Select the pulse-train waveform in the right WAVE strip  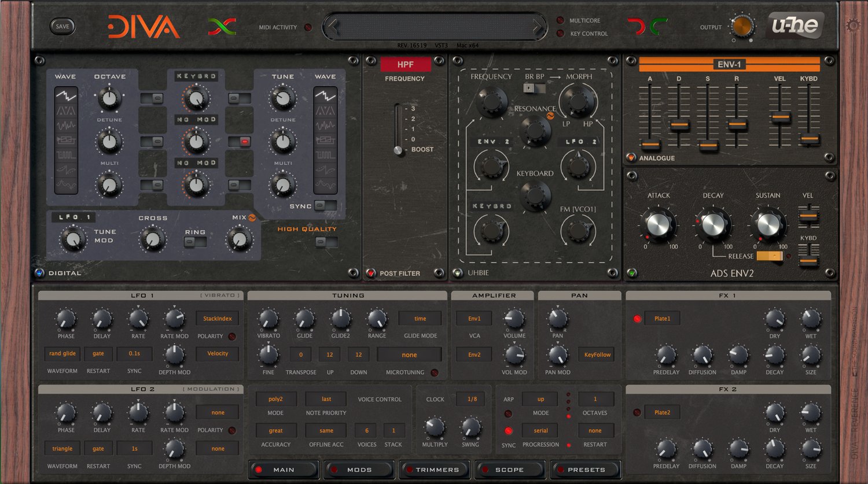(x=325, y=155)
